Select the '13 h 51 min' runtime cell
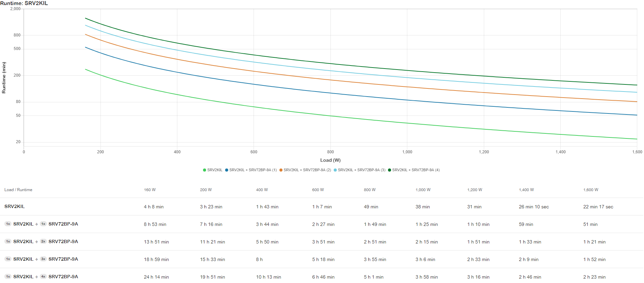Screen dimensions: 644x283 [156, 242]
